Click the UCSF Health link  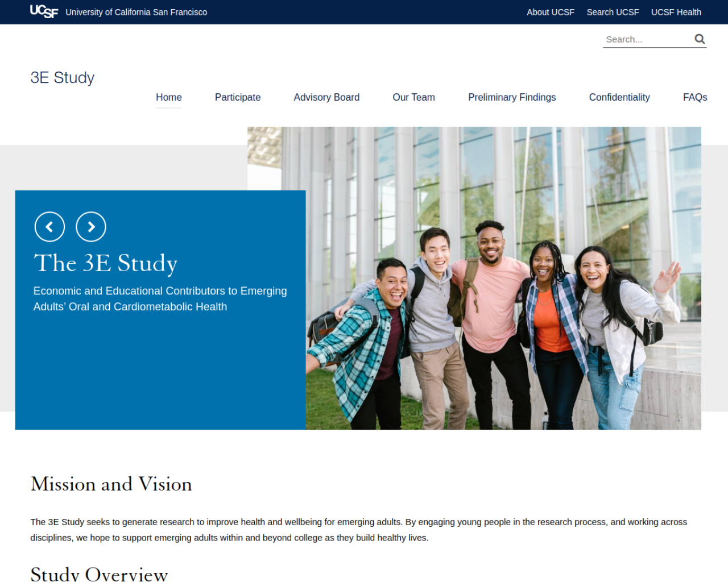coord(676,12)
